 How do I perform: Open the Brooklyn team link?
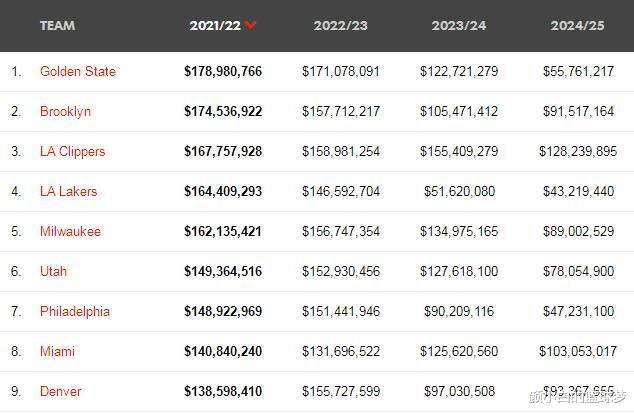coord(65,111)
